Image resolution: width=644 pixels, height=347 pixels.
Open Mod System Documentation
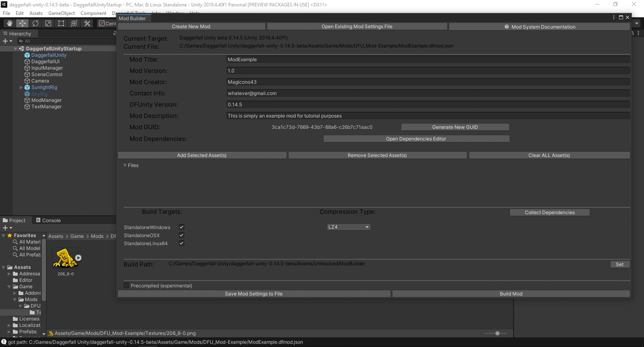539,27
